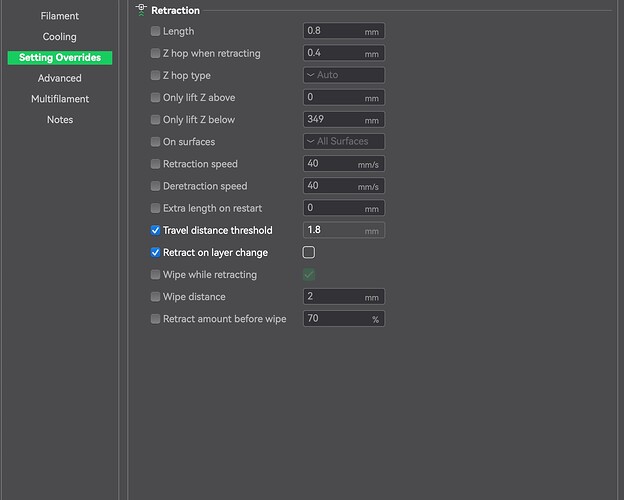Image resolution: width=624 pixels, height=500 pixels.
Task: Uncheck Retract on layer change override
Action: pyautogui.click(x=155, y=253)
